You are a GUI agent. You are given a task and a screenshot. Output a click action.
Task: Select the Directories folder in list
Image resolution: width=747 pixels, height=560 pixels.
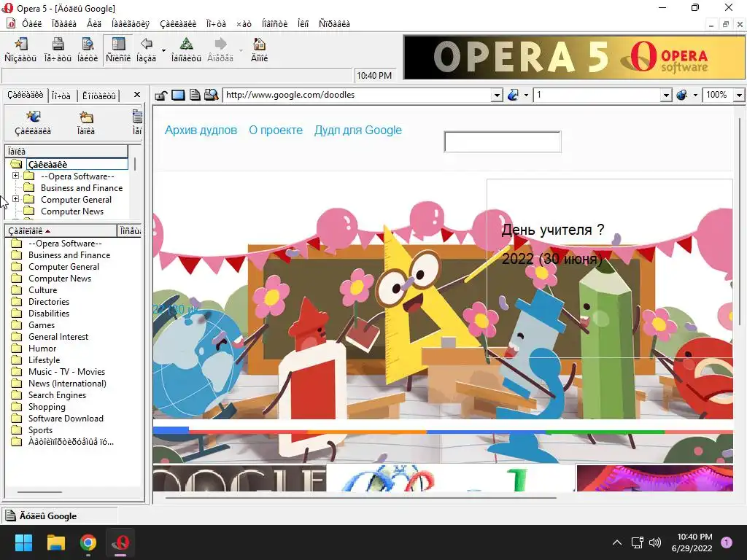click(49, 302)
